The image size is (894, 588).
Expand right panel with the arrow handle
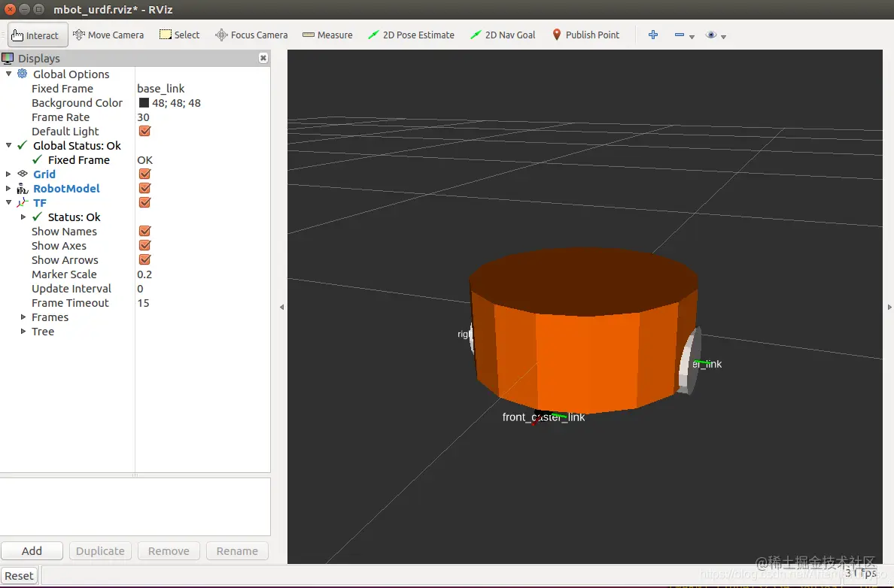click(889, 307)
